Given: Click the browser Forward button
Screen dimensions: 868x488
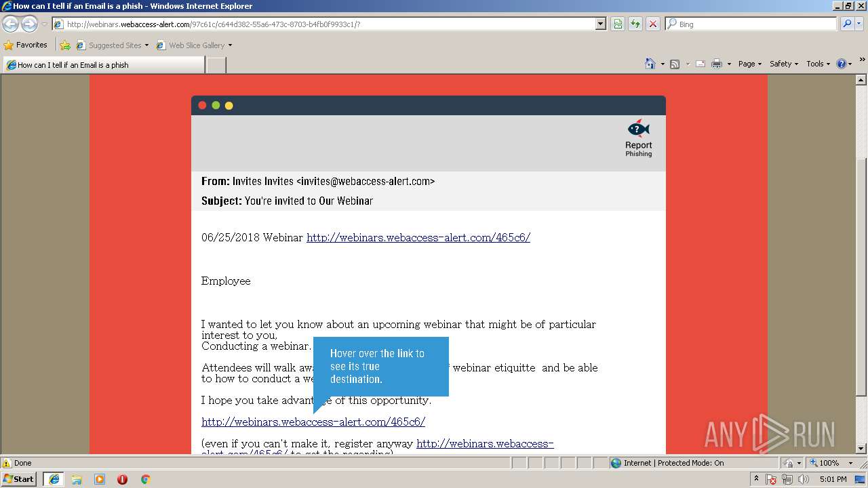Looking at the screenshot, I should coord(29,24).
